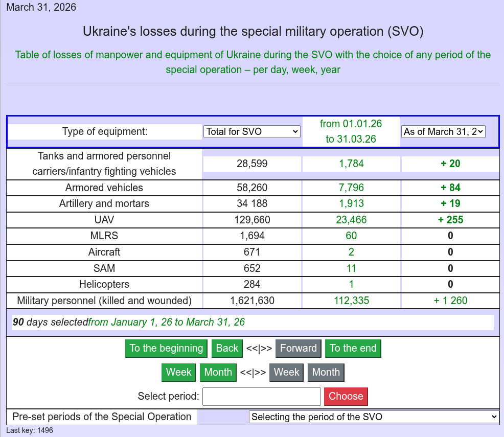Click the gray 'Forward' button
Viewport: 504px width, 437px height.
(299, 348)
